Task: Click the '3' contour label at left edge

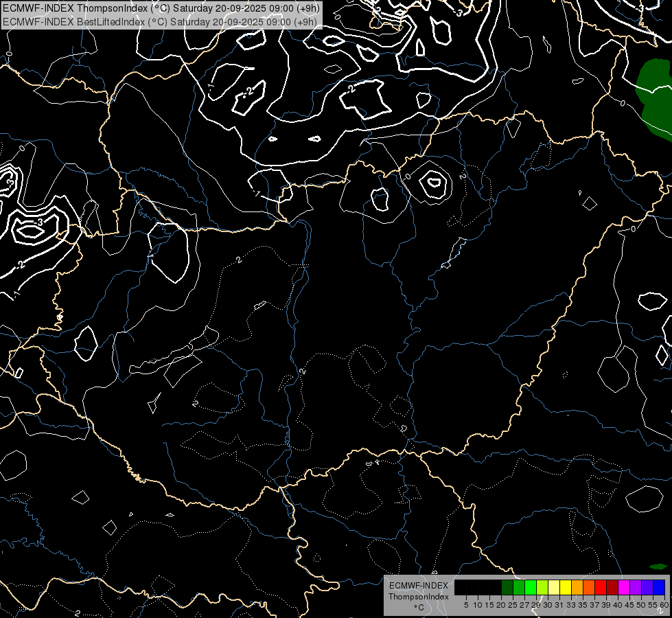Action: (40, 222)
